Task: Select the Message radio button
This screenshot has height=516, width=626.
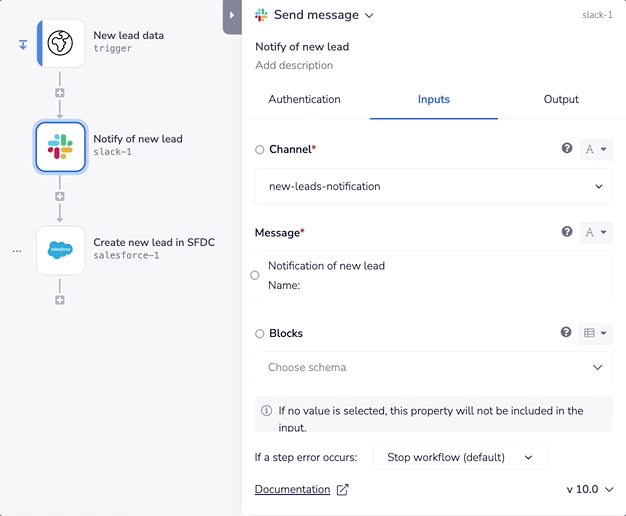Action: pyautogui.click(x=255, y=275)
